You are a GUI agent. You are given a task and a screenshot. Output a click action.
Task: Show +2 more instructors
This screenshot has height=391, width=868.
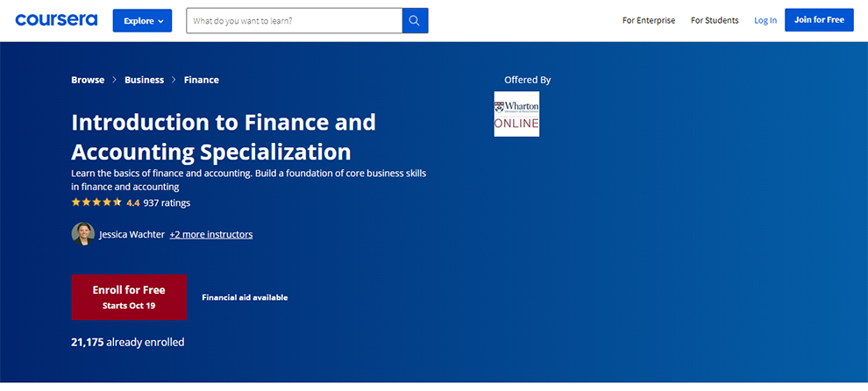click(211, 234)
